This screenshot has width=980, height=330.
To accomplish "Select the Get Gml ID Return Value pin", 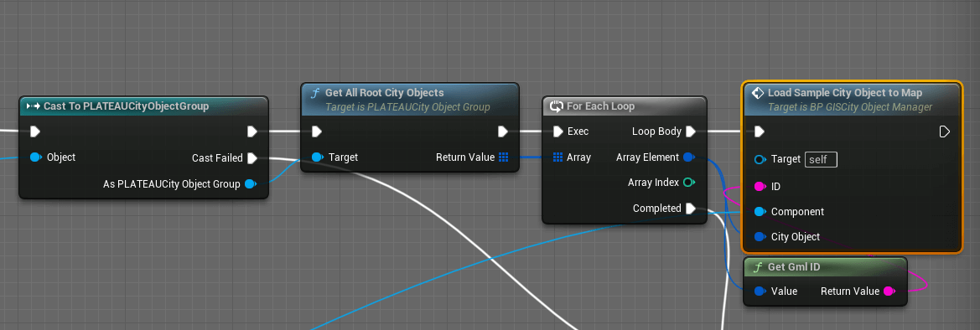I will tap(889, 291).
